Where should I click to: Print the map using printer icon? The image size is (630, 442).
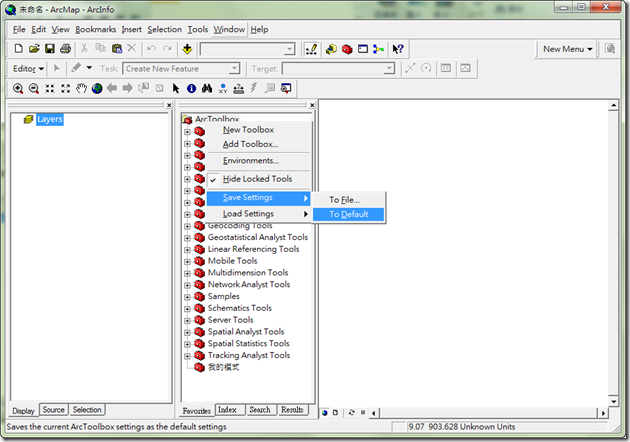tap(65, 49)
